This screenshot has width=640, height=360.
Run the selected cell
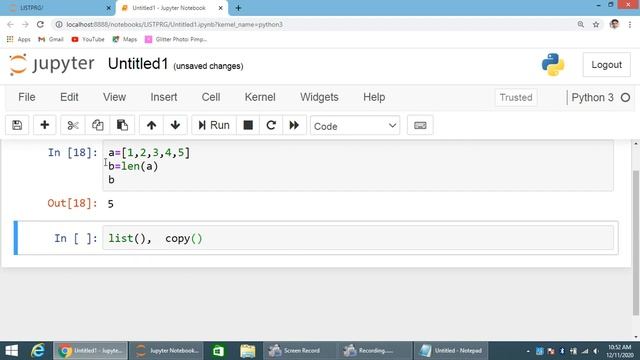tap(214, 125)
